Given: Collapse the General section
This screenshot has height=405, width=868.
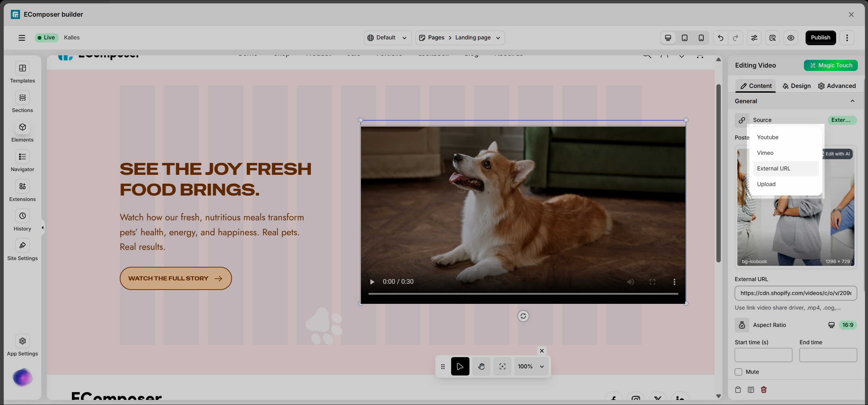Looking at the screenshot, I should click(852, 101).
